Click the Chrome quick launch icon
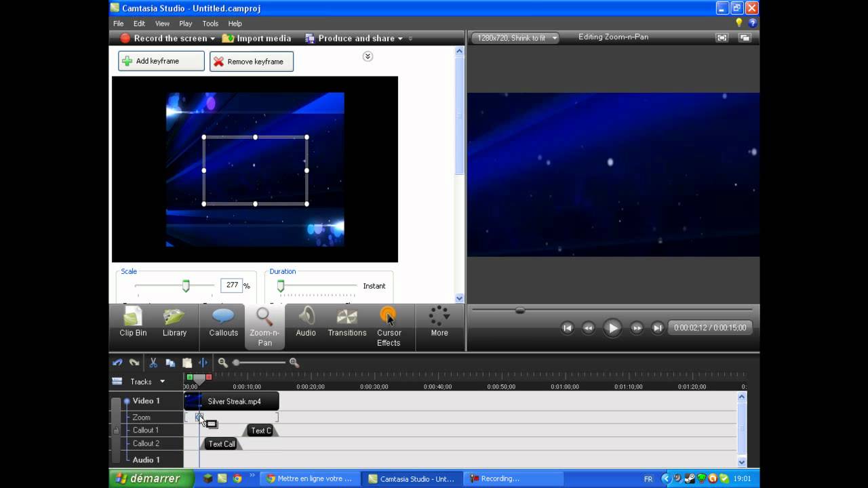Screen dimensions: 868x488 point(237,479)
